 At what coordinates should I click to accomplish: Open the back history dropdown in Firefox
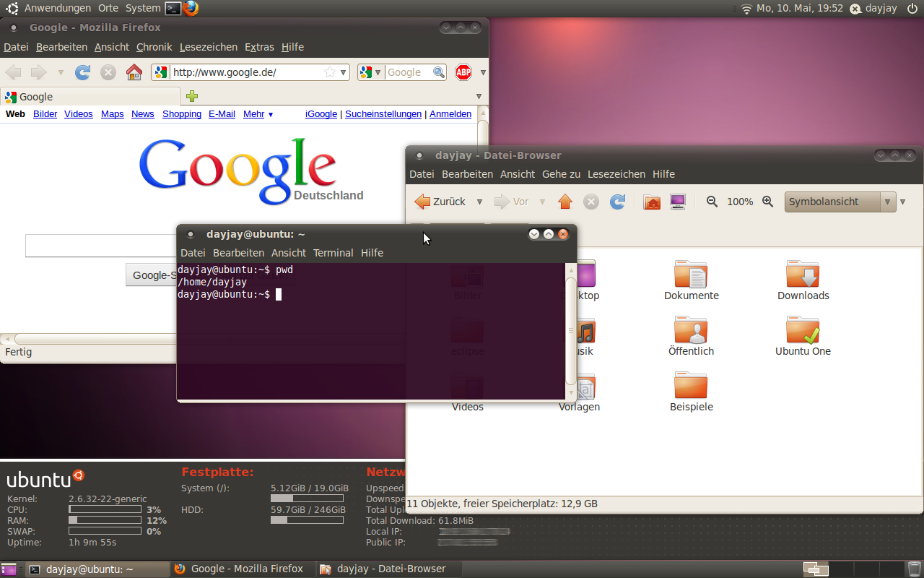(x=61, y=72)
